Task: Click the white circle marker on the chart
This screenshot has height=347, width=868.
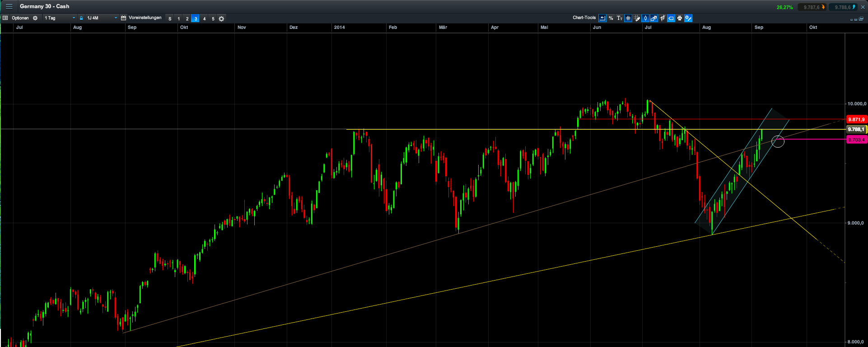Action: 778,141
